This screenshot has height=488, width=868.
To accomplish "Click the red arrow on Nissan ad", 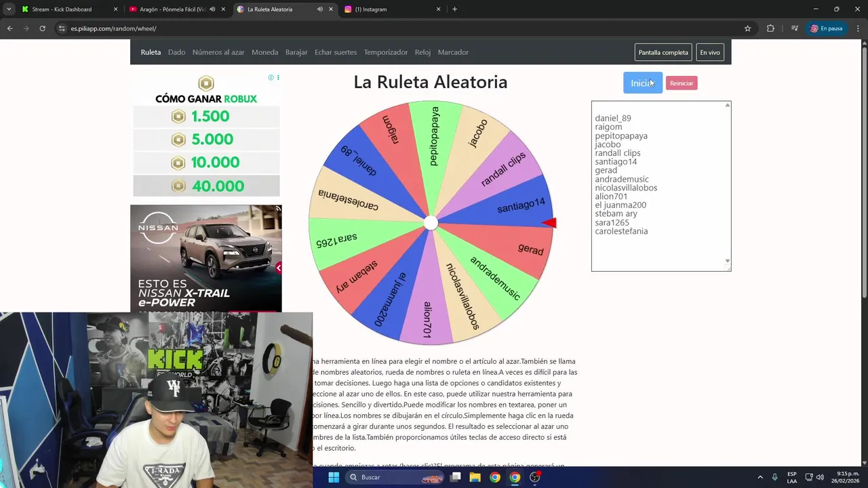I will (x=278, y=268).
